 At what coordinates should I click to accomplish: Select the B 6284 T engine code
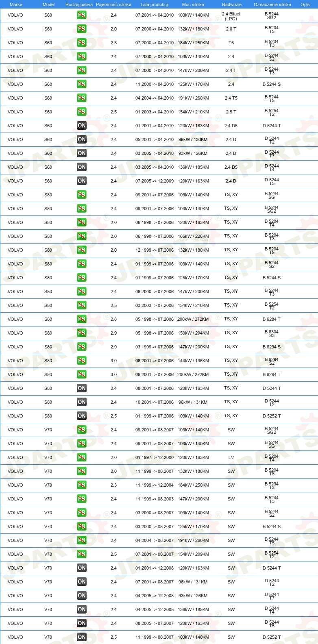272,319
